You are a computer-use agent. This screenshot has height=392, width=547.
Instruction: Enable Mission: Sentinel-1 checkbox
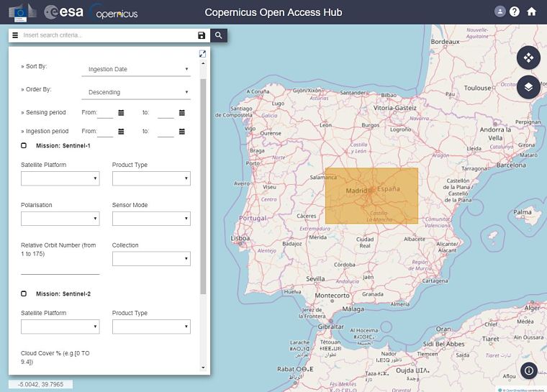[24, 145]
